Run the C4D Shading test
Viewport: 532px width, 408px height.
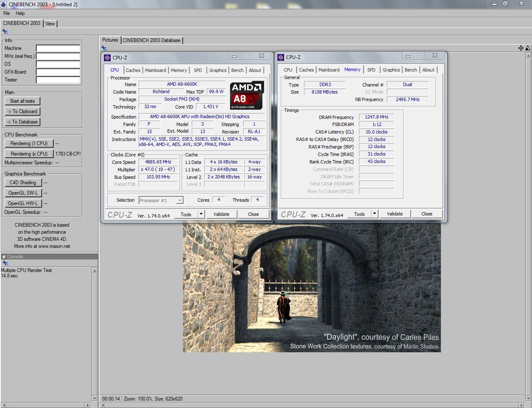point(23,183)
